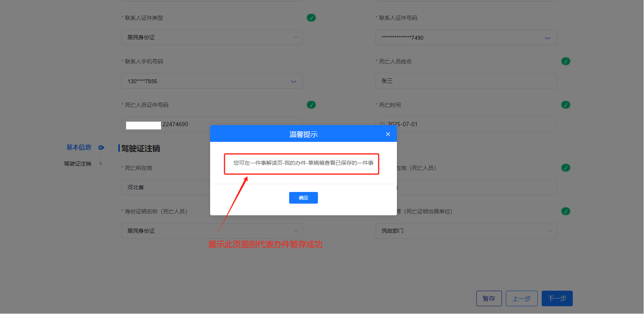This screenshot has width=644, height=314.
Task: Go back with the 上一步 button
Action: 521,298
